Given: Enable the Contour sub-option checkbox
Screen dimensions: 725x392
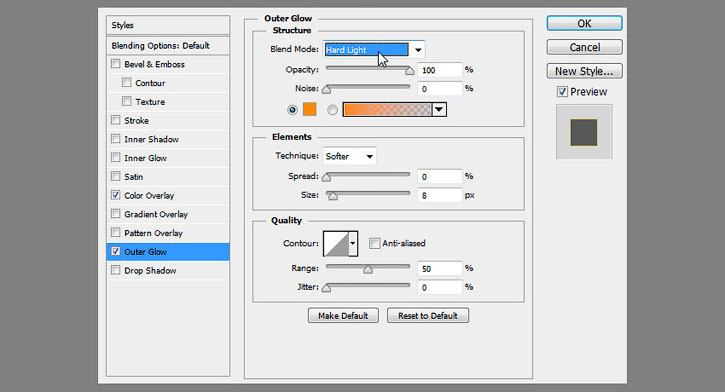Looking at the screenshot, I should (x=127, y=82).
